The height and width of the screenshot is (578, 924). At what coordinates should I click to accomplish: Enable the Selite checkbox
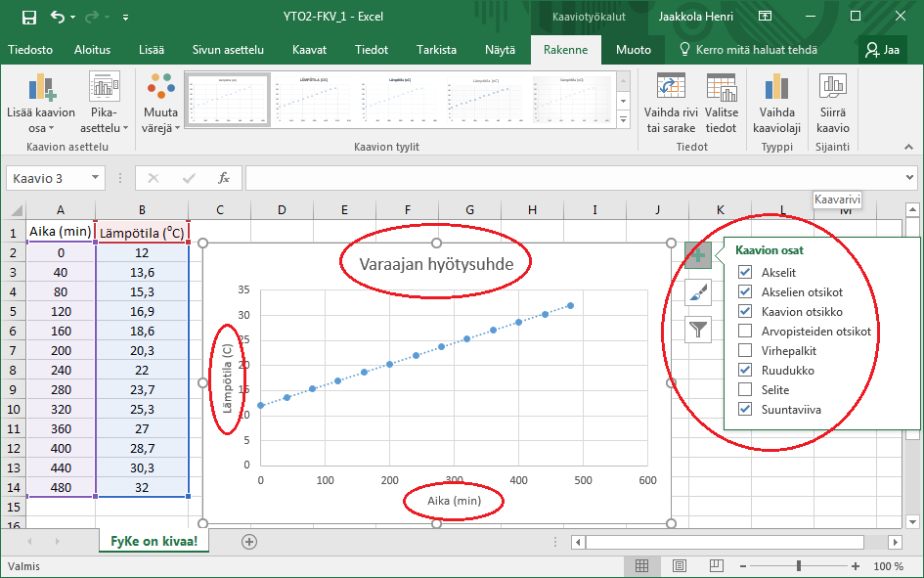pyautogui.click(x=746, y=390)
